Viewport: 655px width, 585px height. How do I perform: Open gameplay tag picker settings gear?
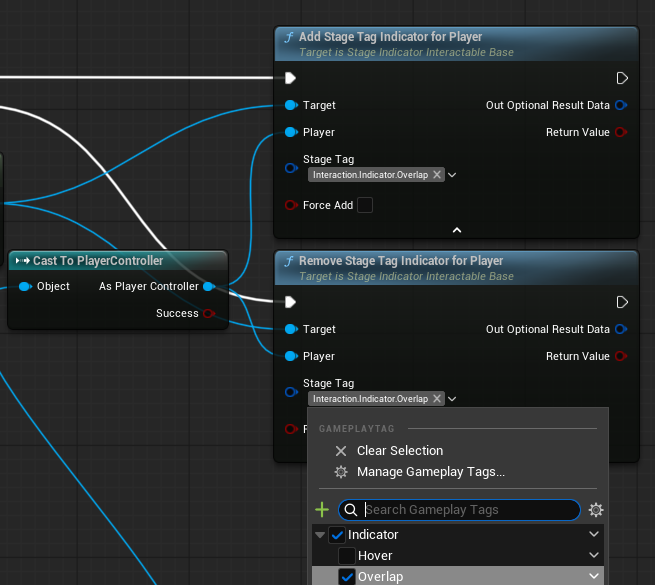coord(596,510)
